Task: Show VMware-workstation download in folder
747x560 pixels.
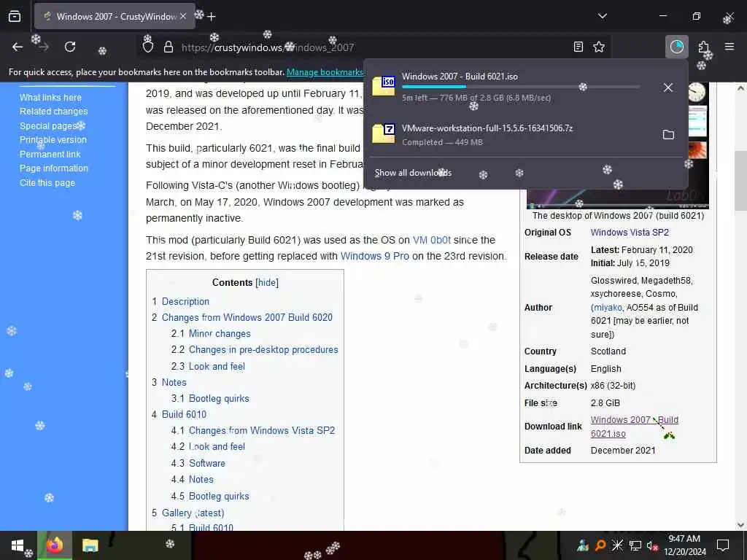Action: (668, 135)
